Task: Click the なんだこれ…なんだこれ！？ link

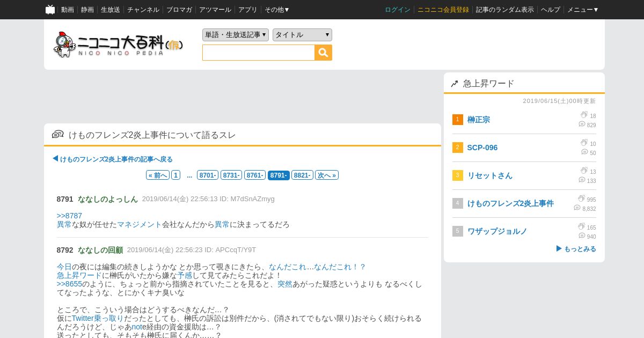Action: click(x=317, y=267)
